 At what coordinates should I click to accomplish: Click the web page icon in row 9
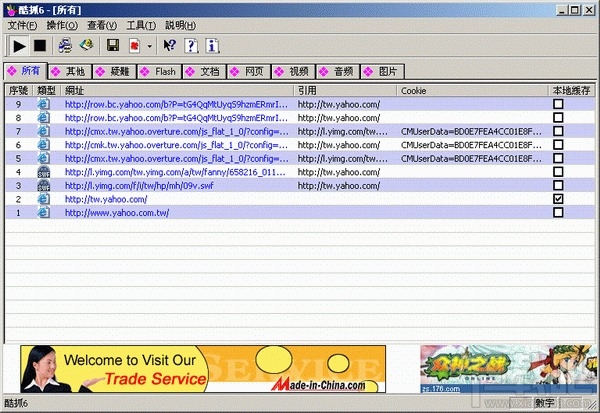[44, 104]
